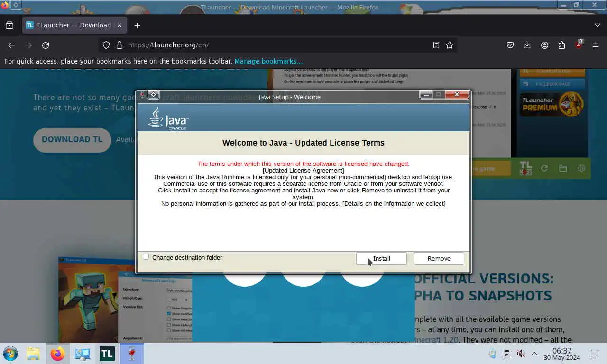Click the TL launcher taskbar icon

pos(107,354)
